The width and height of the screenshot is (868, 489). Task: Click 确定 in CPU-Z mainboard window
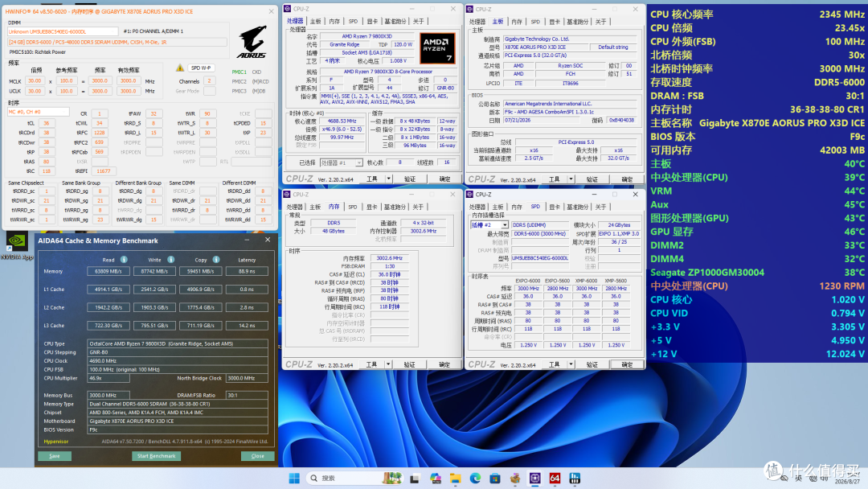627,179
